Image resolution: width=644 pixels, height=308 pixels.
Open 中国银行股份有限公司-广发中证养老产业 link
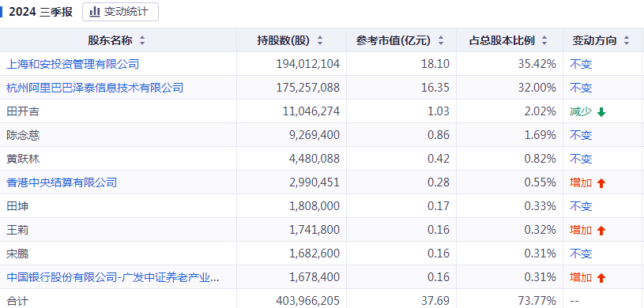(x=113, y=277)
